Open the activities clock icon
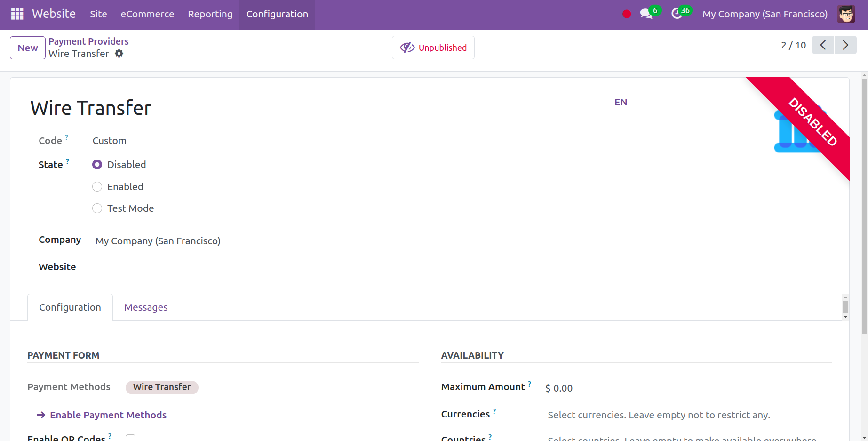The height and width of the screenshot is (441, 868). pos(677,14)
